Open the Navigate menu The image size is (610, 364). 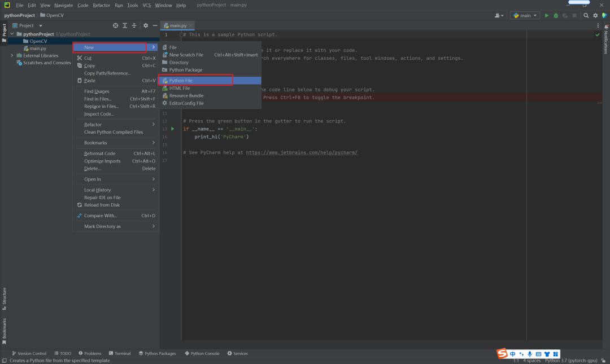tap(63, 5)
